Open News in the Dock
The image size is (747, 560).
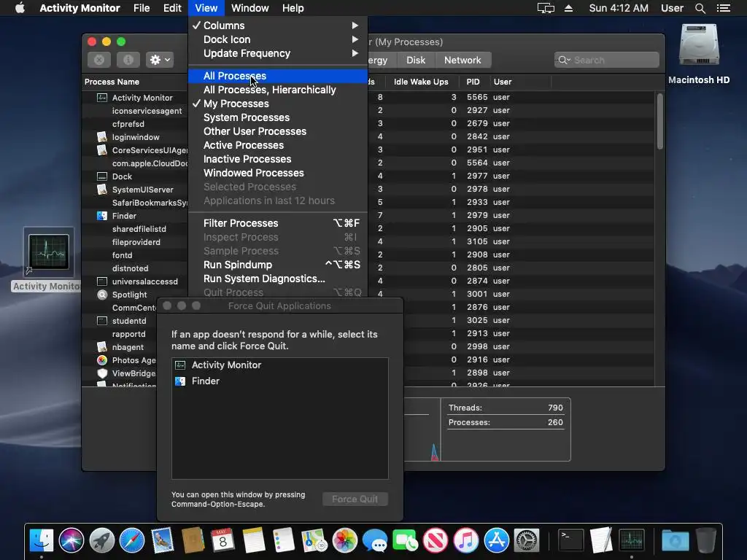[x=436, y=540]
